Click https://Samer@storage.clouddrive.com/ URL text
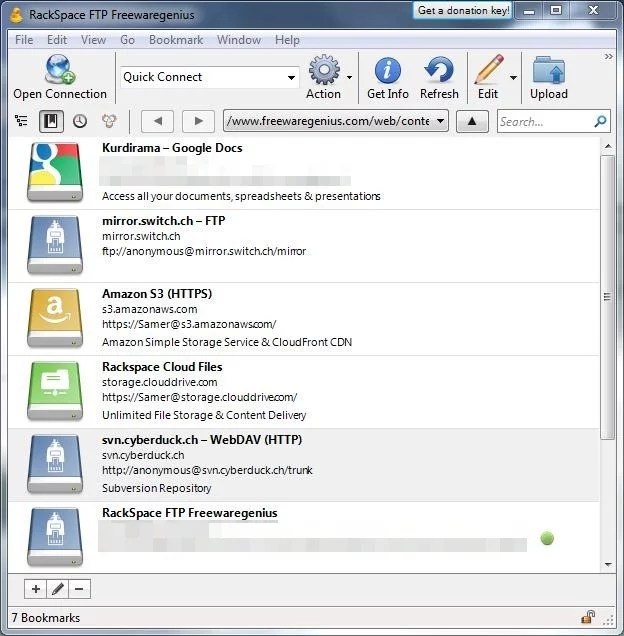Screen dimensions: 624x636 click(x=200, y=397)
